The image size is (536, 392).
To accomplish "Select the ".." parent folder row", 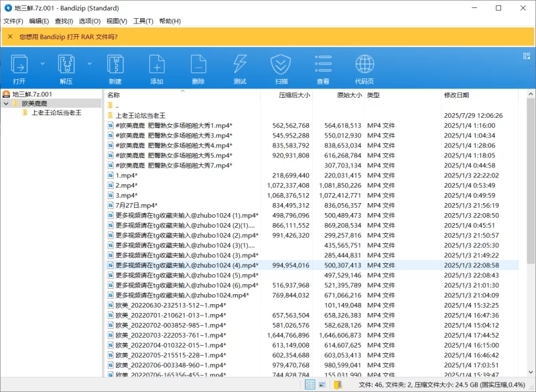I will [x=312, y=106].
